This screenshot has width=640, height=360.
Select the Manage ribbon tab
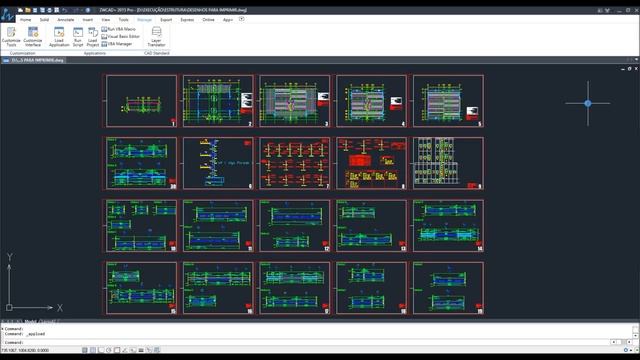[x=144, y=20]
